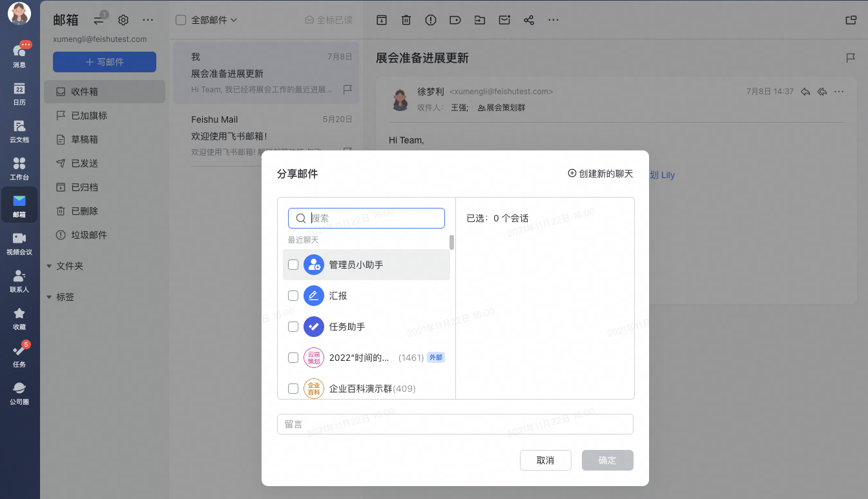Open the 垃圾邮件 folder
This screenshot has height=499, width=868.
click(x=105, y=235)
